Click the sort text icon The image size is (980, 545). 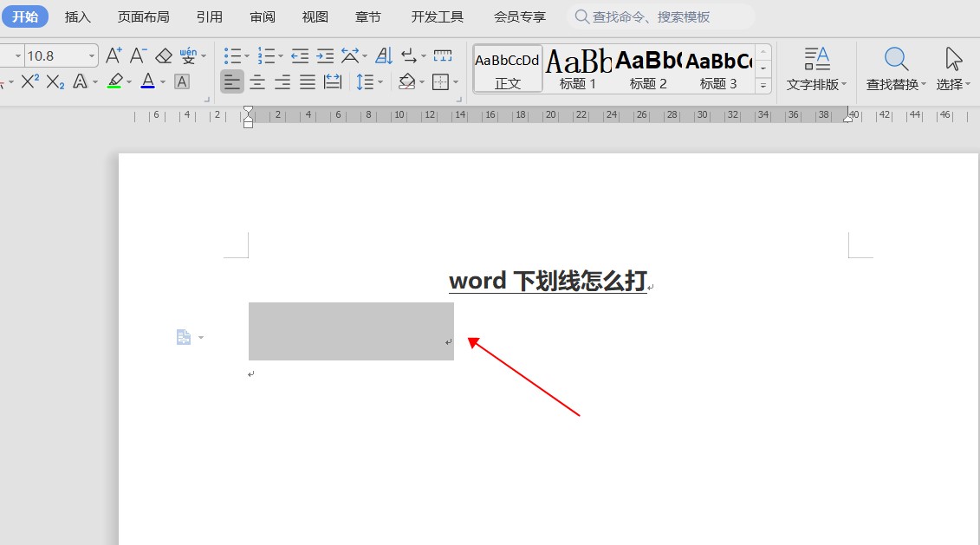(384, 56)
